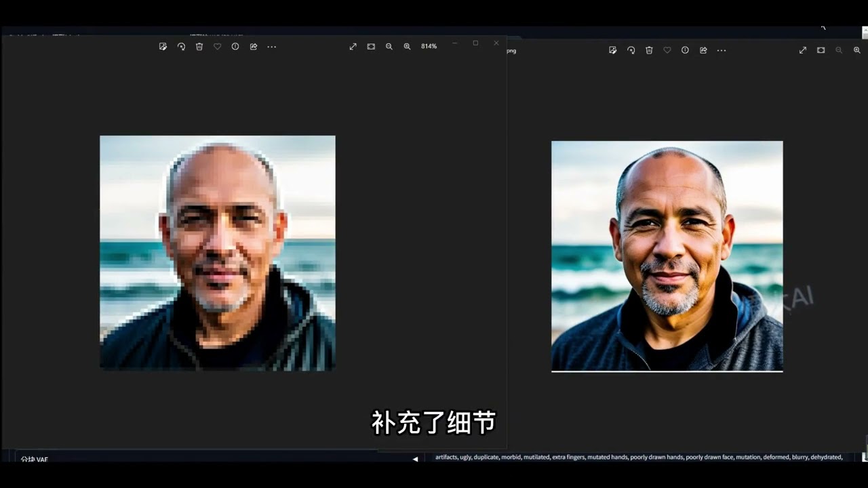Screen dimensions: 868x488
Task: Zoom out in the left Photos window
Action: pyautogui.click(x=389, y=46)
